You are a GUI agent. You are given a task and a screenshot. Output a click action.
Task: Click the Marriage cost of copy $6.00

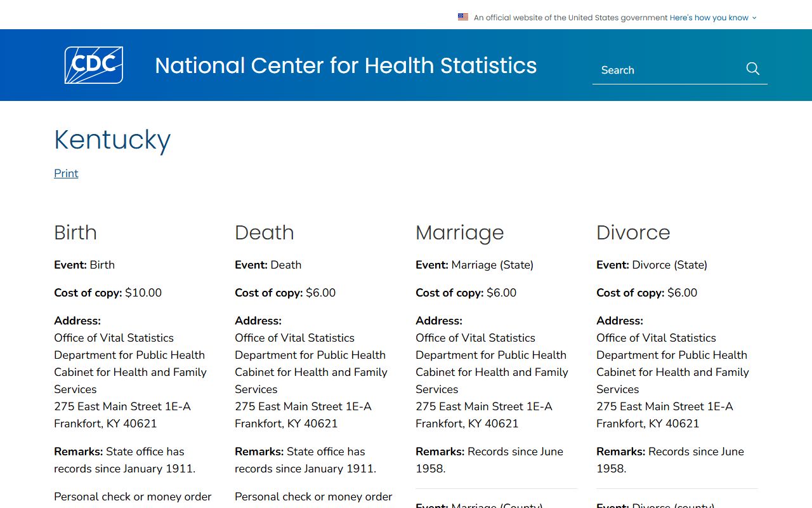pyautogui.click(x=466, y=293)
